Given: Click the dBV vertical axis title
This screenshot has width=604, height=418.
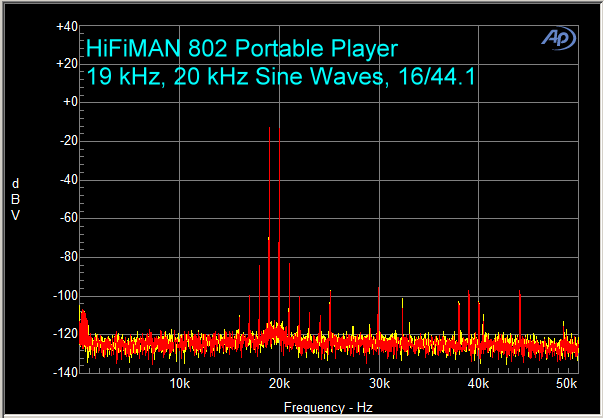Looking at the screenshot, I should tap(16, 199).
